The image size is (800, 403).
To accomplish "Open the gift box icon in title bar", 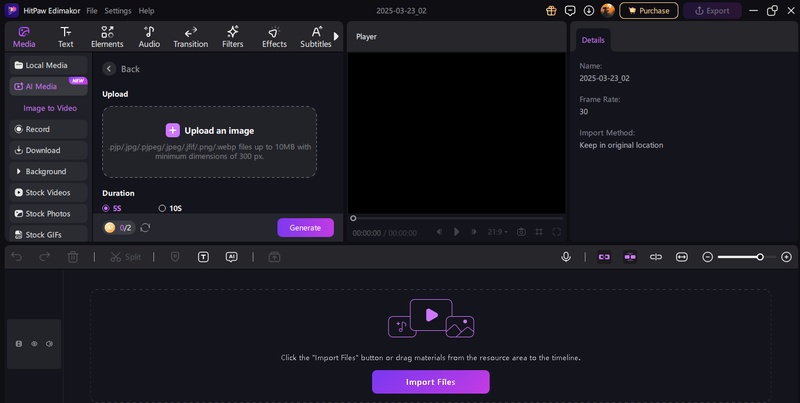I will [551, 10].
